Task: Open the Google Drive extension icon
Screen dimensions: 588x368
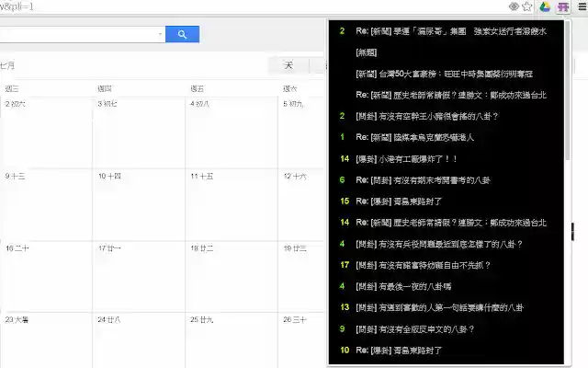Action: 545,6
